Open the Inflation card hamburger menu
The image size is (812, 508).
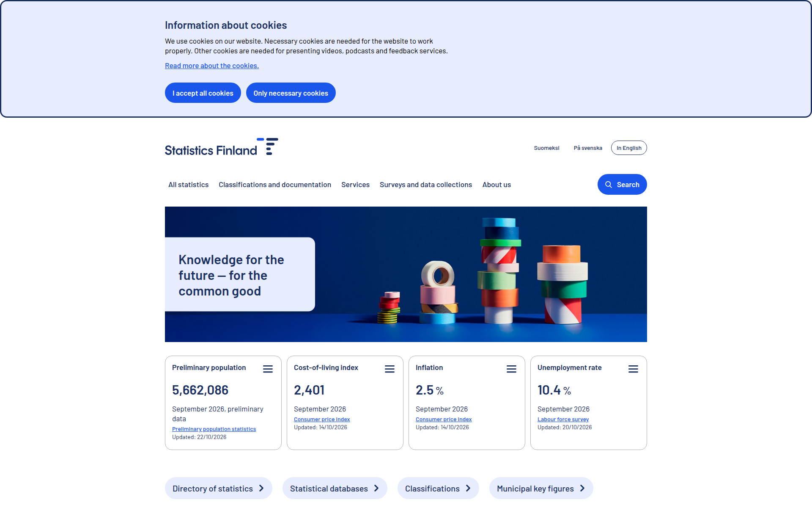point(511,369)
